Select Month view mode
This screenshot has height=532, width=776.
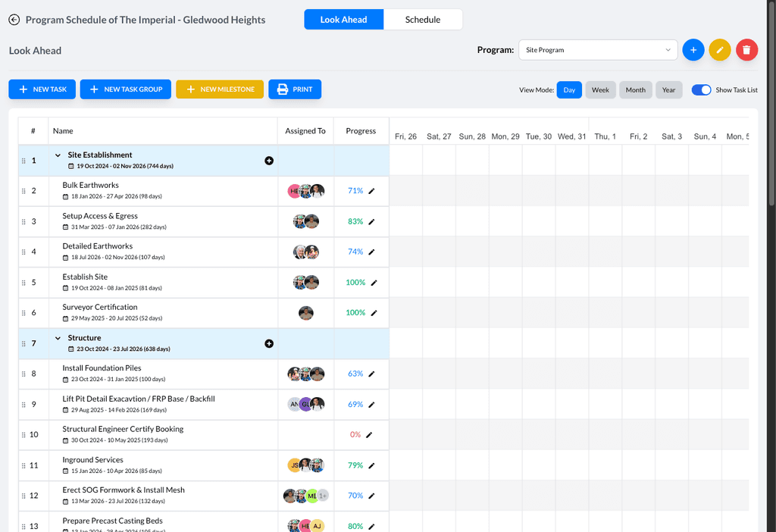coord(635,89)
